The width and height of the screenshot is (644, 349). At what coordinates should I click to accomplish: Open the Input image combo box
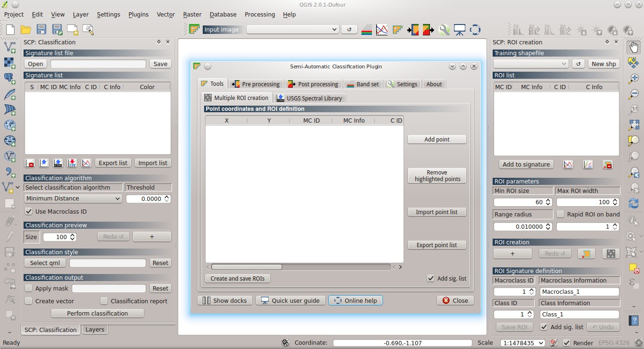(292, 29)
